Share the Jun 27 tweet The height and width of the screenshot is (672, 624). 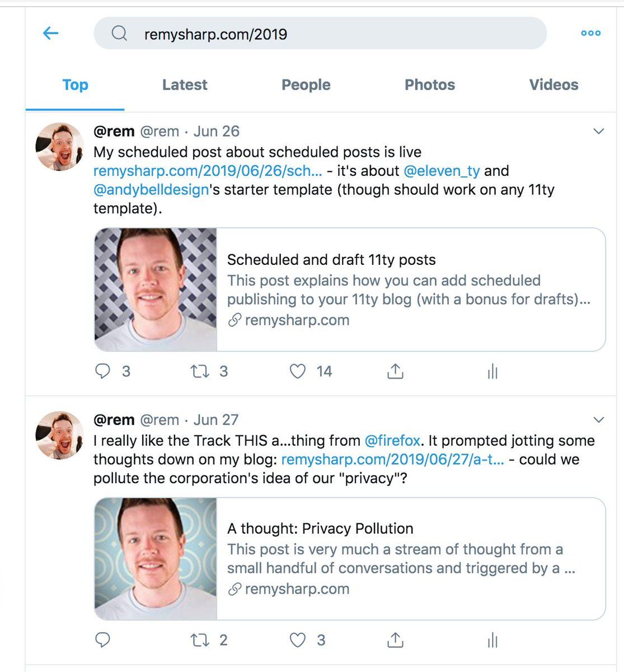[x=395, y=640]
